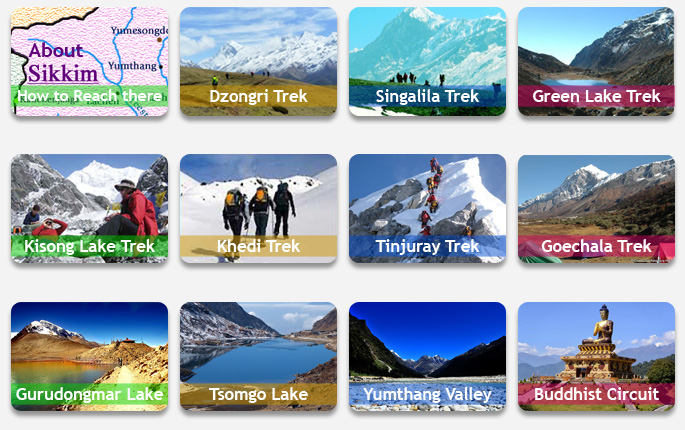The height and width of the screenshot is (430, 685).
Task: Select the Tinjuray Trek card
Action: (x=427, y=208)
